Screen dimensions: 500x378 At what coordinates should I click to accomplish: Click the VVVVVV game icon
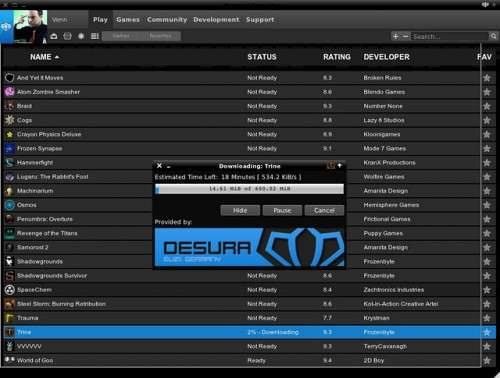pos(10,346)
